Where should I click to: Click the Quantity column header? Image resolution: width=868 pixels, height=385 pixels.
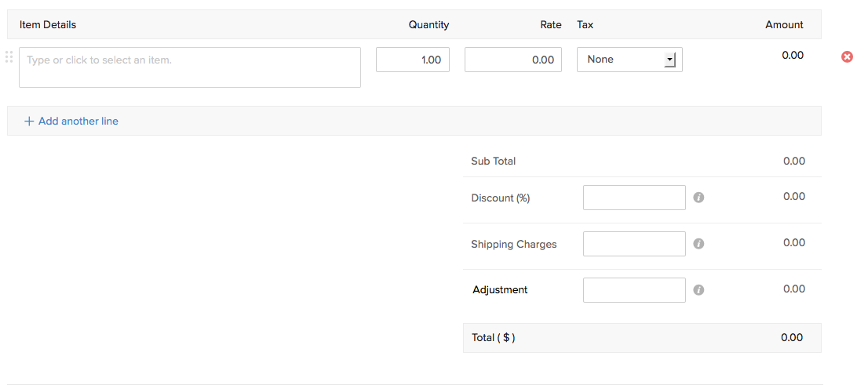point(429,24)
